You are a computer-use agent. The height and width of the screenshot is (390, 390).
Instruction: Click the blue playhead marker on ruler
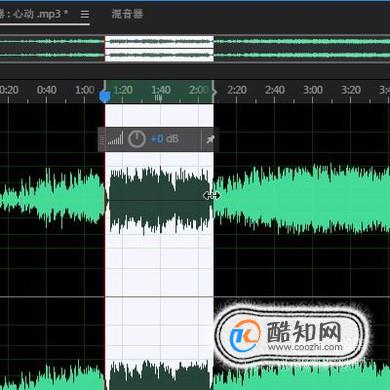[x=105, y=97]
